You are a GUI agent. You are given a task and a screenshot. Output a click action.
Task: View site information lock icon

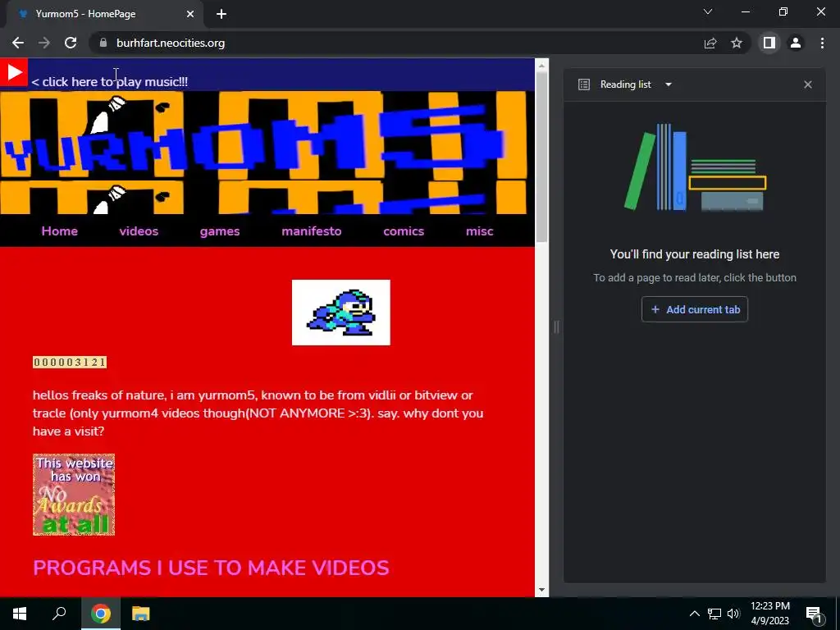103,43
